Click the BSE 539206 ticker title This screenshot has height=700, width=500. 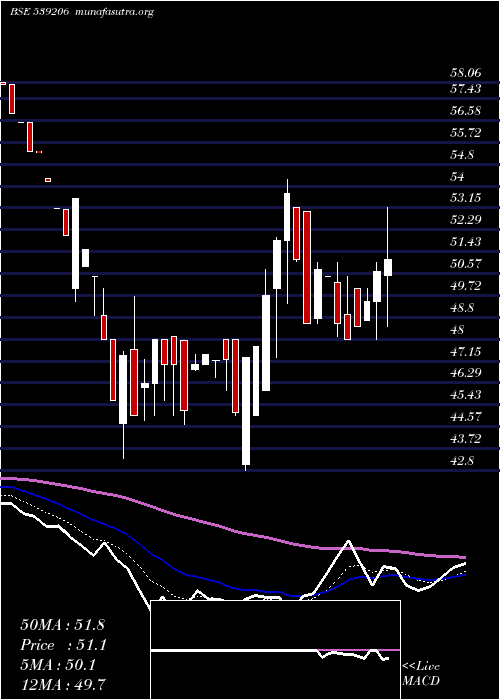point(39,12)
